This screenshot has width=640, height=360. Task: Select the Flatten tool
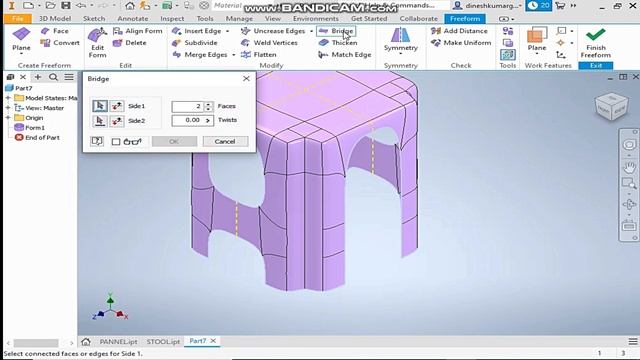pos(259,55)
